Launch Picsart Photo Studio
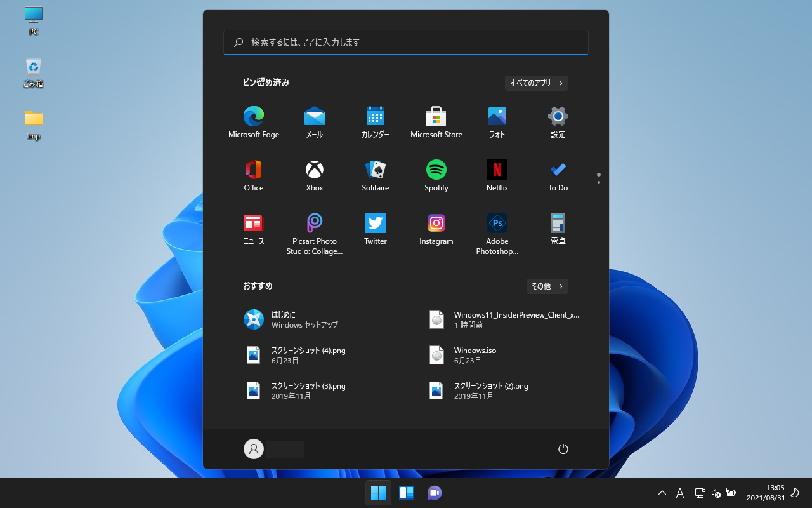The height and width of the screenshot is (508, 812). [x=315, y=234]
